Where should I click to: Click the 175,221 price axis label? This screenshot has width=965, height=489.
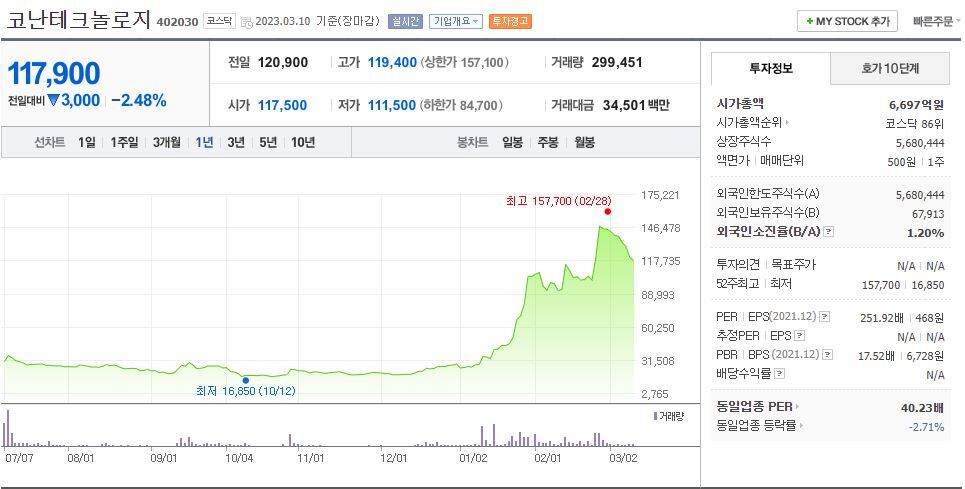pos(660,195)
